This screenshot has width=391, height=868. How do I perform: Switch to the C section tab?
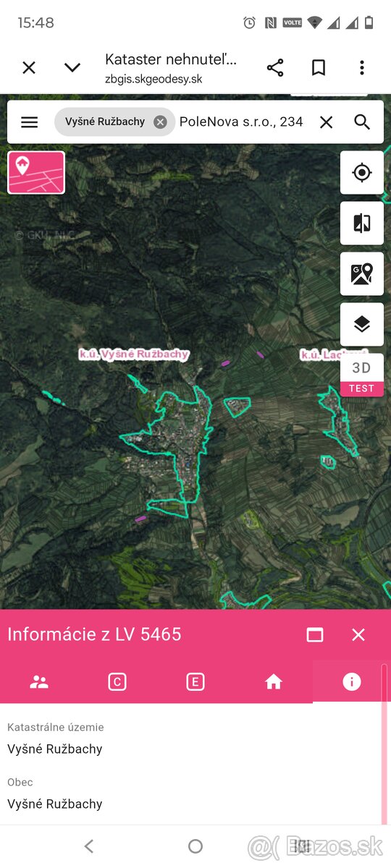117,681
